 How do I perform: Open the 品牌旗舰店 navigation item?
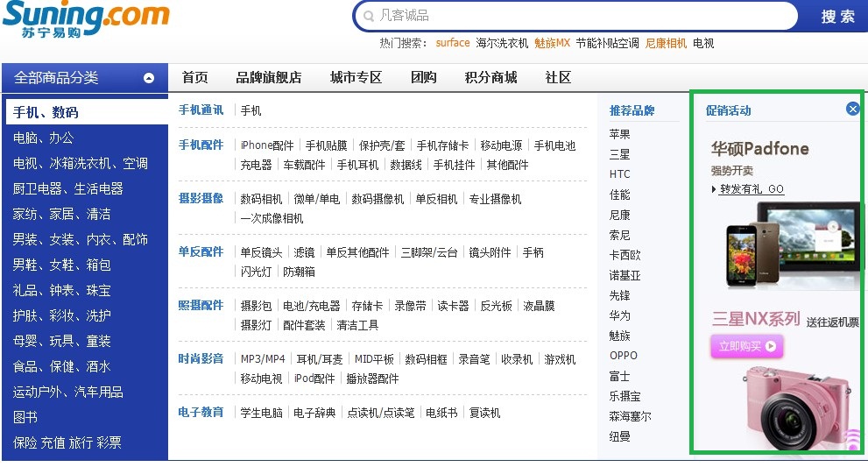[x=269, y=77]
